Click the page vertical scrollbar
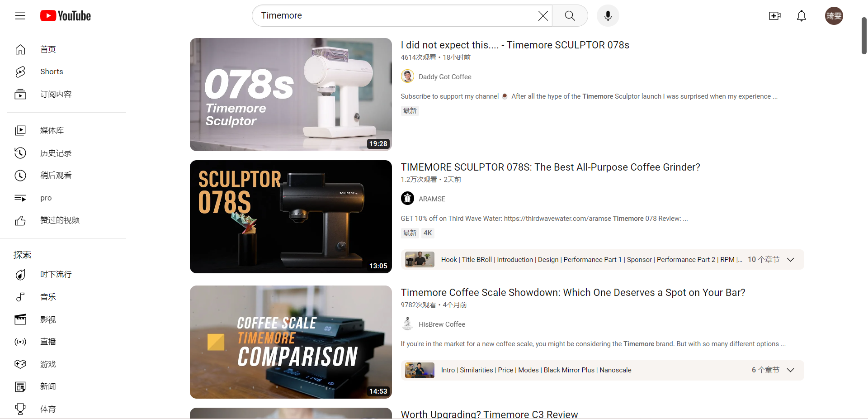 point(863,36)
